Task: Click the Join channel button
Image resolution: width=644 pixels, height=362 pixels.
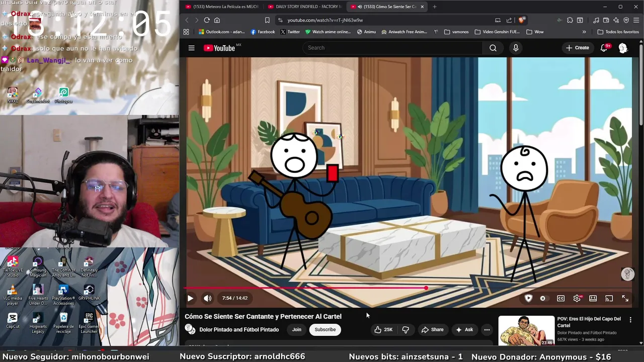Action: pos(297,330)
